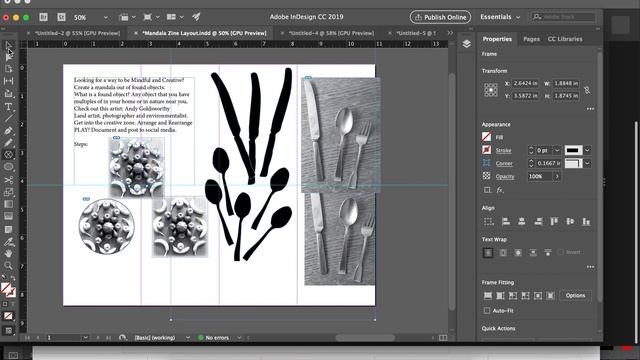Open the stroke type dropdown
The height and width of the screenshot is (360, 640).
click(x=587, y=150)
